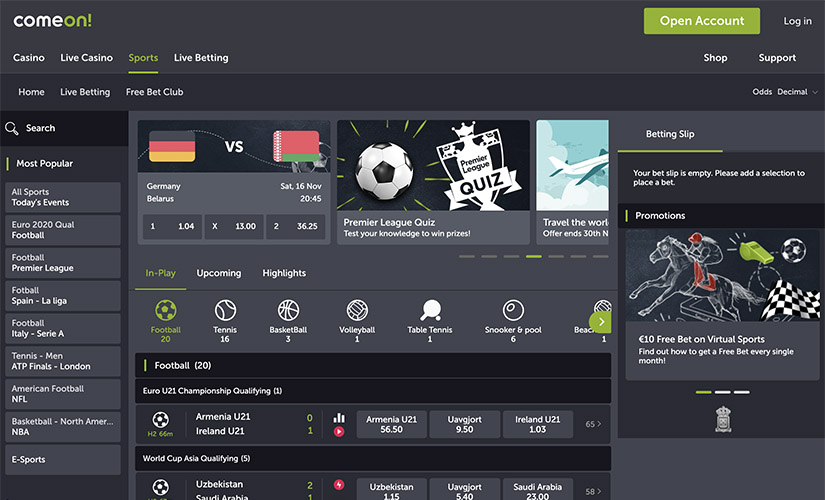Open Spain - La liga

[x=63, y=295]
